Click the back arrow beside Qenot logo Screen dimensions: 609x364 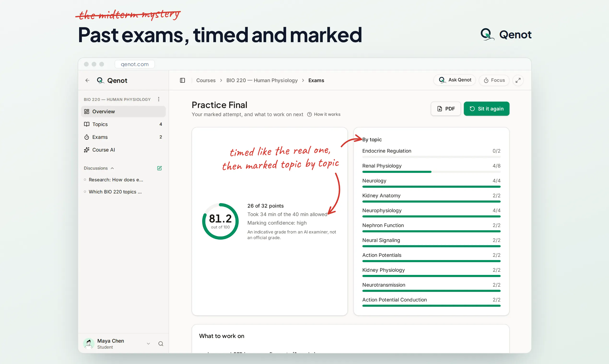(x=87, y=80)
